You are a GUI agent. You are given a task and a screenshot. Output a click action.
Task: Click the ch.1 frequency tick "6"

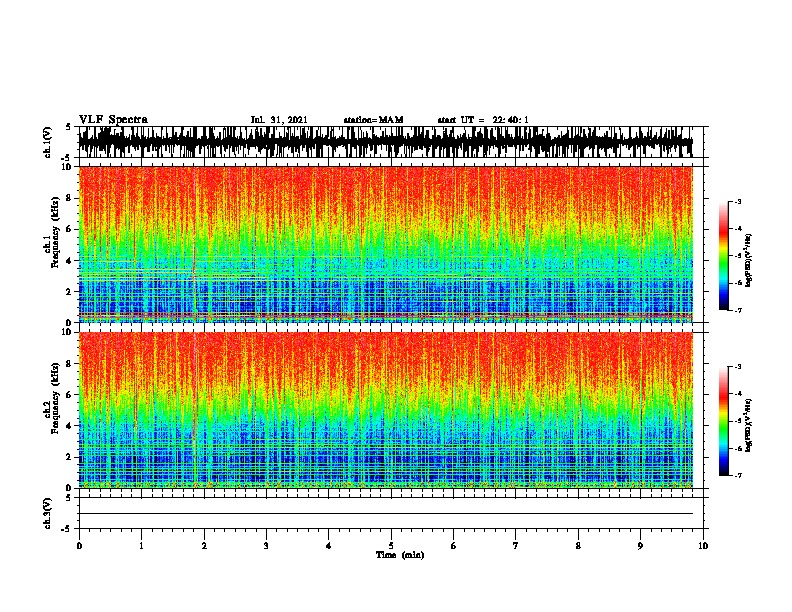point(70,229)
